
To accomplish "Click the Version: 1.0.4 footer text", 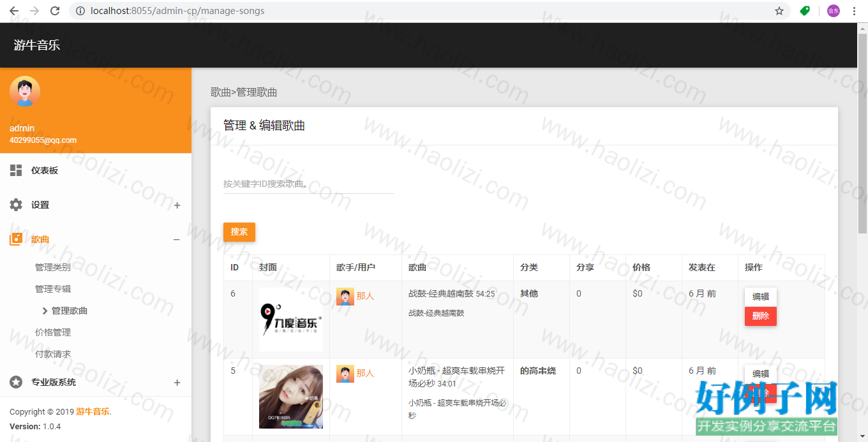I will tap(35, 427).
